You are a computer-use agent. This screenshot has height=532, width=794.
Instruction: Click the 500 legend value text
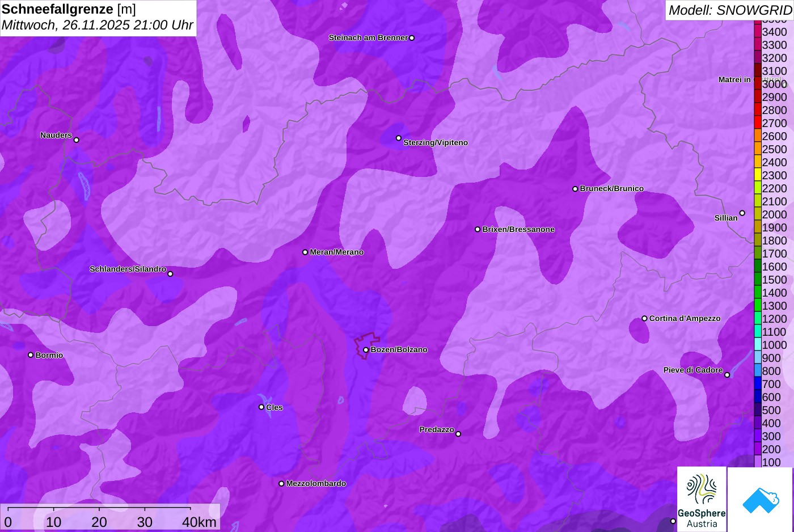[771, 410]
